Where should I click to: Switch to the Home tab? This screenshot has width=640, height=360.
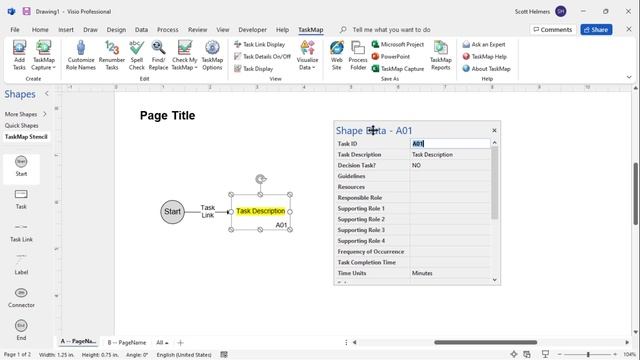tap(40, 29)
